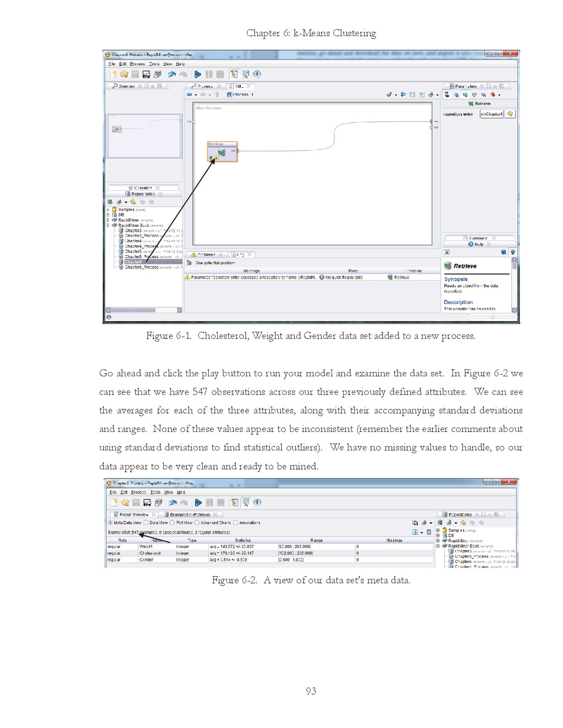The image size is (563, 728).
Task: Click the Open folder icon in upper window toolbar
Action: (124, 74)
